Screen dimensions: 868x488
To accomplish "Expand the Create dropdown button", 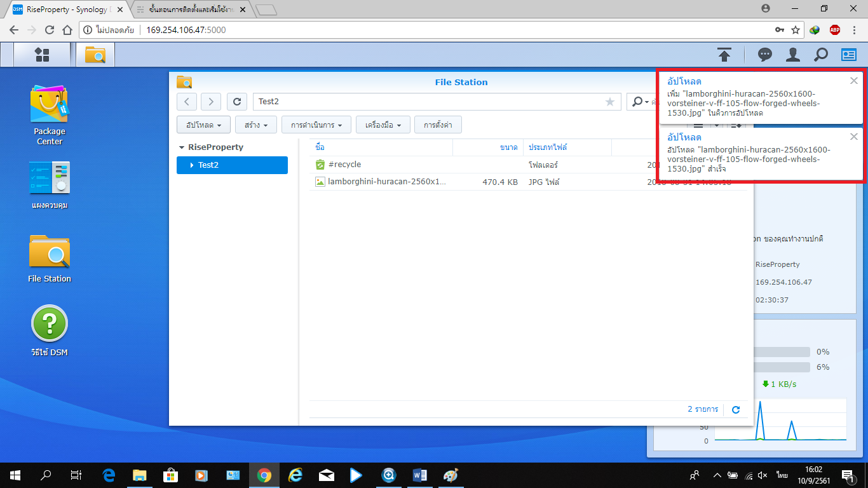I will point(256,125).
